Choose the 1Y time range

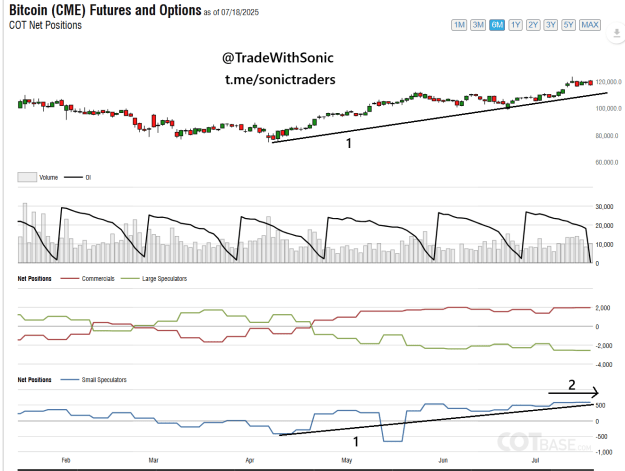point(515,25)
